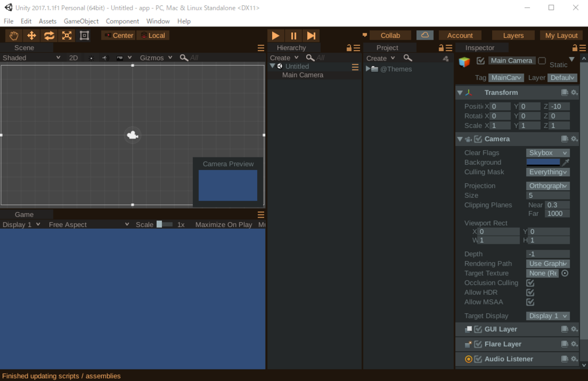Disable the GUI Layer component checkbox
Viewport: 588px width, 381px height.
[478, 329]
